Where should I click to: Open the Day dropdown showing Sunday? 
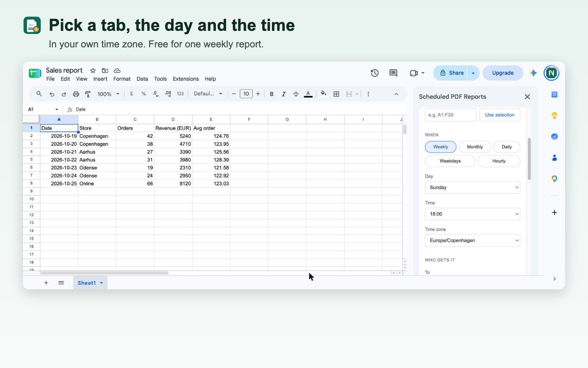coord(473,187)
